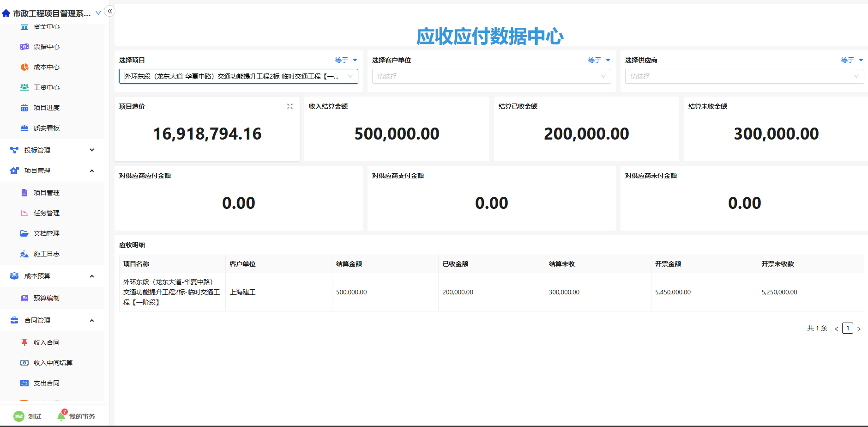Viewport: 868px width, 427px height.
Task: Open 工资中心 people icon
Action: pyautogui.click(x=24, y=87)
